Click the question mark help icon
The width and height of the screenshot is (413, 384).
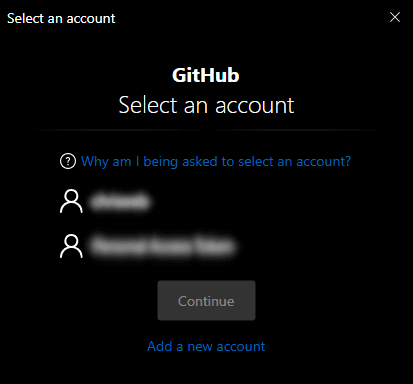pyautogui.click(x=68, y=161)
